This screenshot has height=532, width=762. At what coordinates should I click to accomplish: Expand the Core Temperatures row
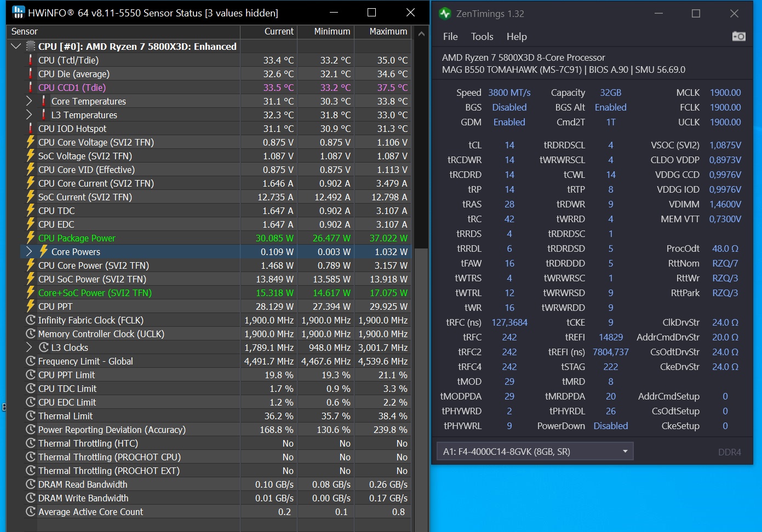pyautogui.click(x=29, y=101)
